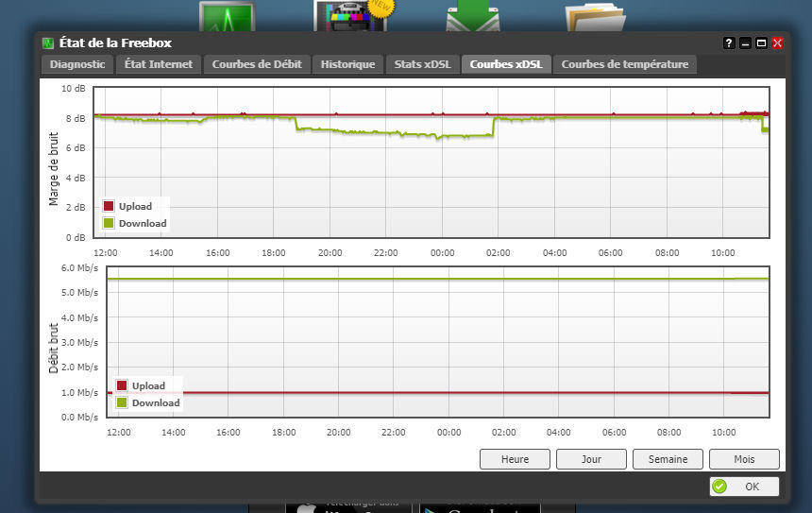
Task: Click the 10 dB axis value
Action: 73,89
